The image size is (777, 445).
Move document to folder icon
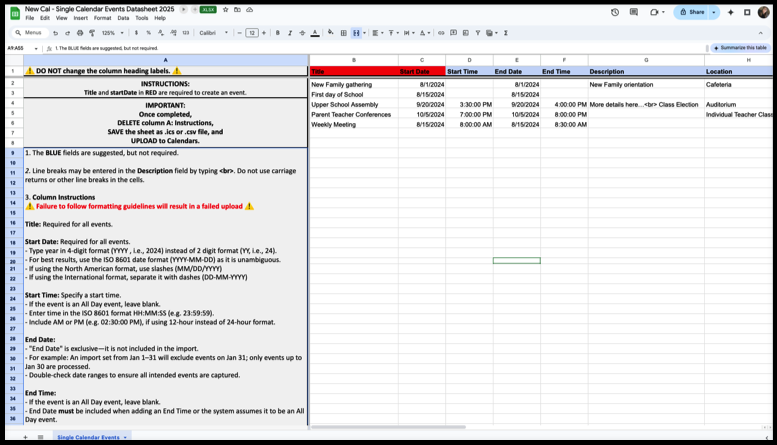pyautogui.click(x=237, y=9)
